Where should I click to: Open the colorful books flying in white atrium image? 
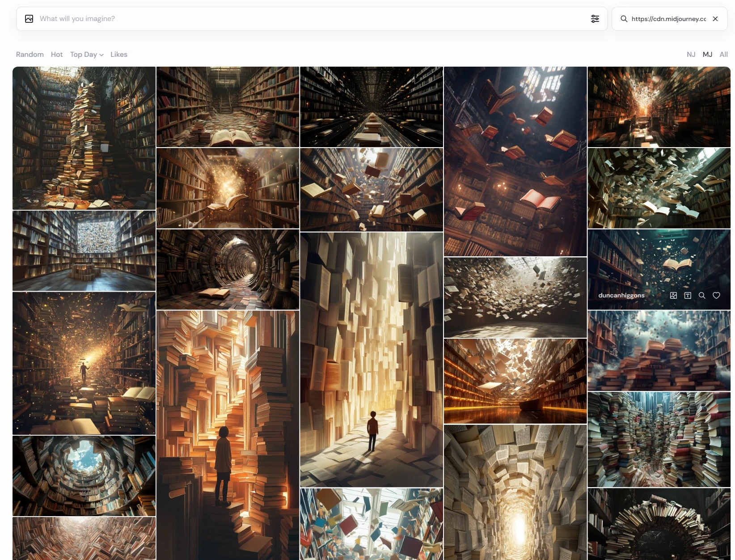click(372, 524)
